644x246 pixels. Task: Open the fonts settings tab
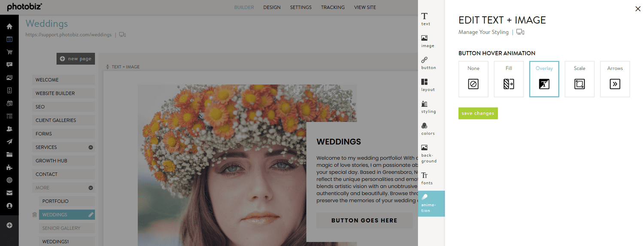point(431,178)
